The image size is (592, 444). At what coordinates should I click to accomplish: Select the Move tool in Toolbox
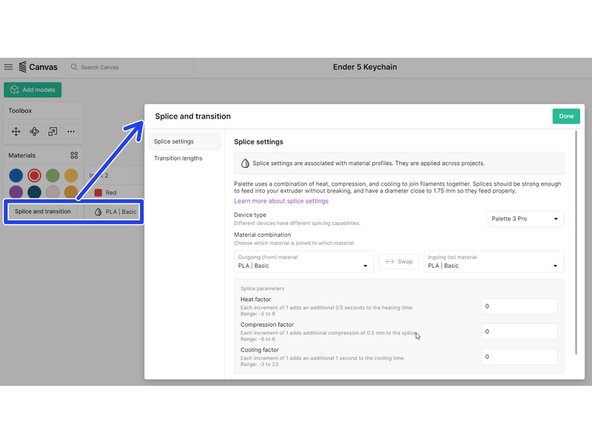16,131
